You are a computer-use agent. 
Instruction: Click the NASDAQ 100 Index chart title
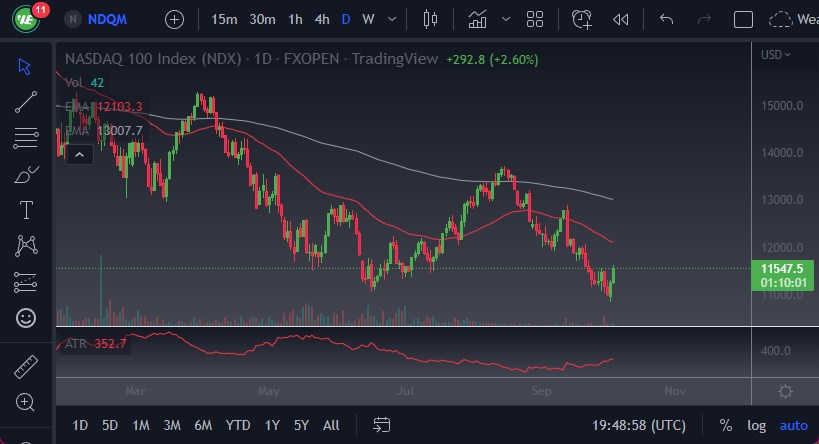coord(251,59)
